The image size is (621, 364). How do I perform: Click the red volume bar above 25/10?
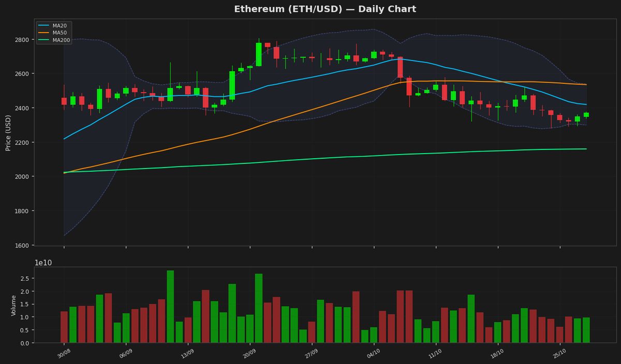559,335
